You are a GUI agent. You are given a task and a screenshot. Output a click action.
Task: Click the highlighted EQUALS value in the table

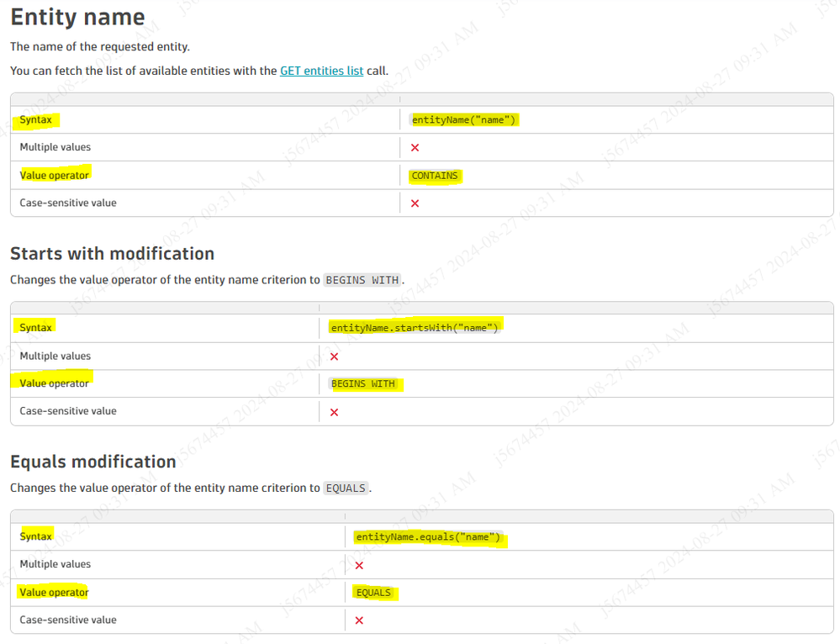click(373, 593)
